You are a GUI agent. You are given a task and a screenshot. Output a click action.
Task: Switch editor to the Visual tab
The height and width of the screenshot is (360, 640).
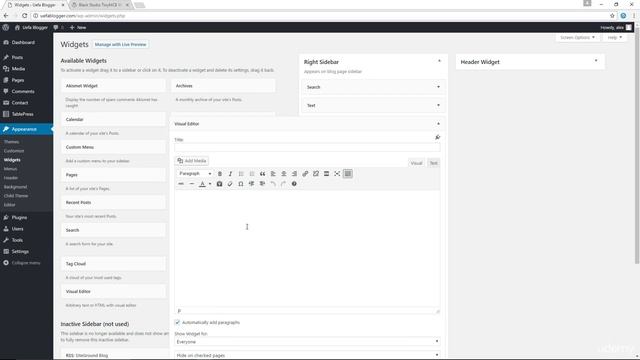pos(416,163)
